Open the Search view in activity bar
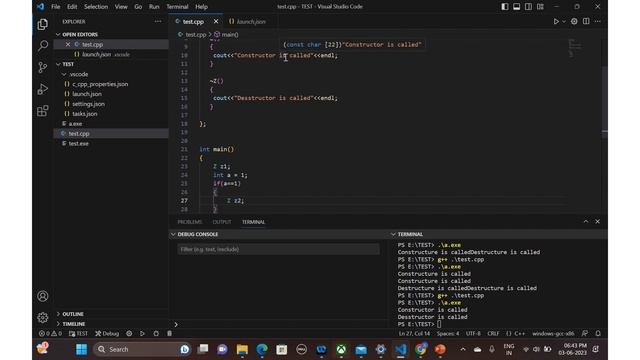Image resolution: width=640 pixels, height=360 pixels. pyautogui.click(x=42, y=46)
